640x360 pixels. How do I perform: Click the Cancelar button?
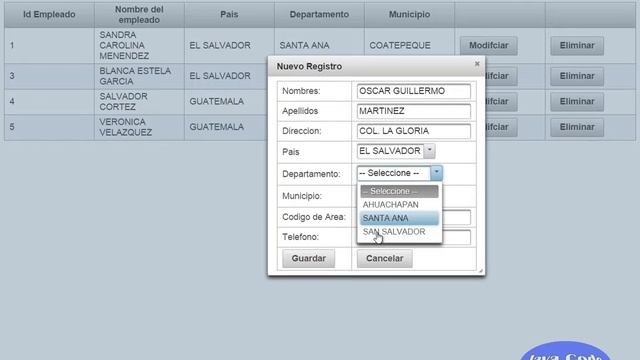(x=384, y=258)
